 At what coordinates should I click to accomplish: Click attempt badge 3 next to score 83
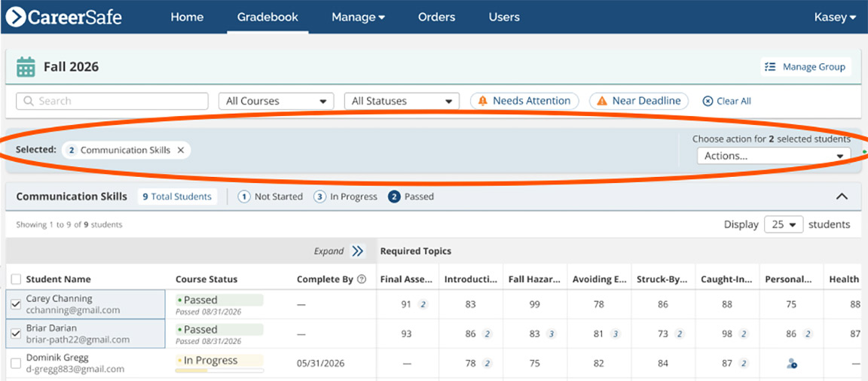point(551,334)
